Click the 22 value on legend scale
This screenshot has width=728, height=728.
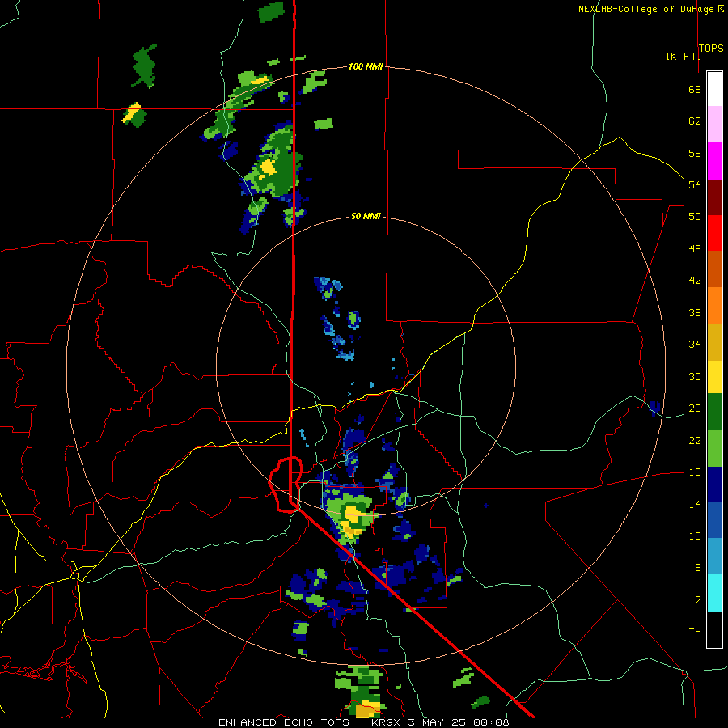click(695, 440)
